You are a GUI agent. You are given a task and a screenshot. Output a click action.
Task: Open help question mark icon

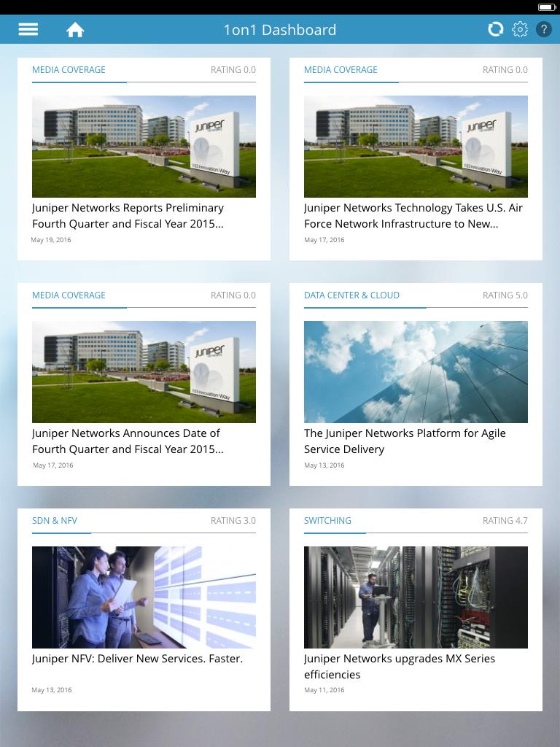[544, 29]
